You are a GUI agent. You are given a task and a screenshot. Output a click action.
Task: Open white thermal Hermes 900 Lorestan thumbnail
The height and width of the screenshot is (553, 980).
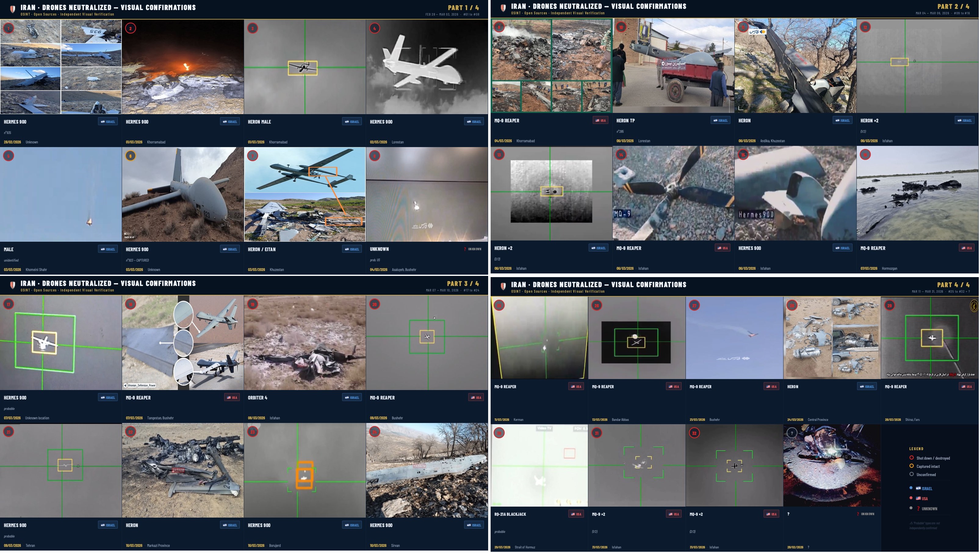(427, 67)
